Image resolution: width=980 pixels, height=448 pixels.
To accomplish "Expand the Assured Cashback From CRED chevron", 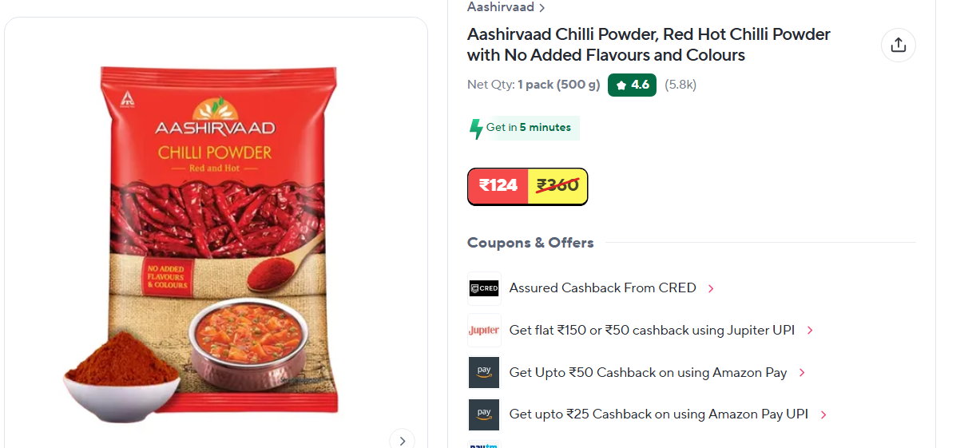I will (711, 288).
